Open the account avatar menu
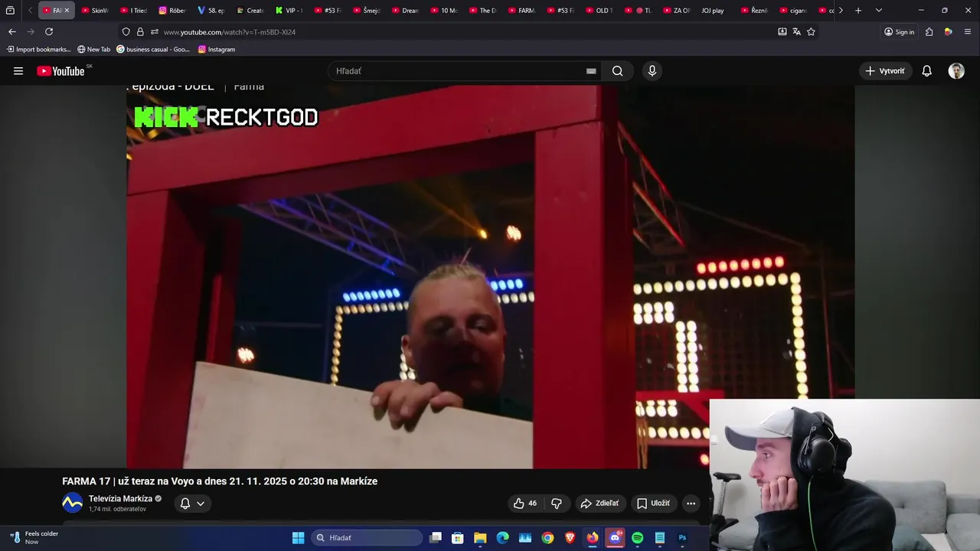The height and width of the screenshot is (551, 980). [x=956, y=71]
